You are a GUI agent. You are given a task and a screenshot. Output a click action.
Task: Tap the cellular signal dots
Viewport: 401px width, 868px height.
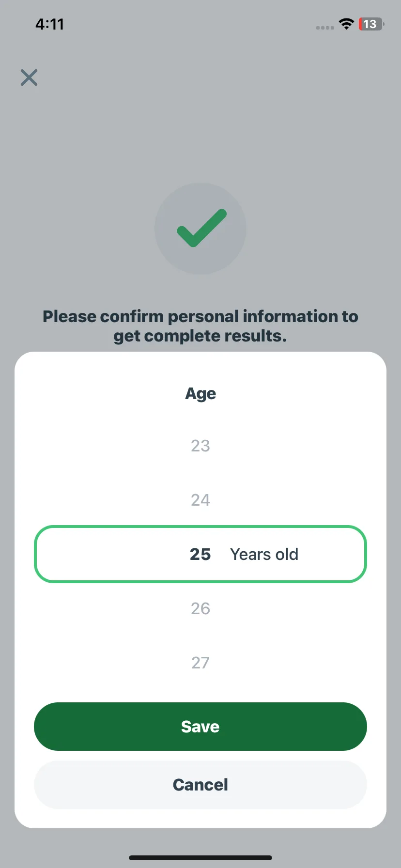click(x=325, y=28)
